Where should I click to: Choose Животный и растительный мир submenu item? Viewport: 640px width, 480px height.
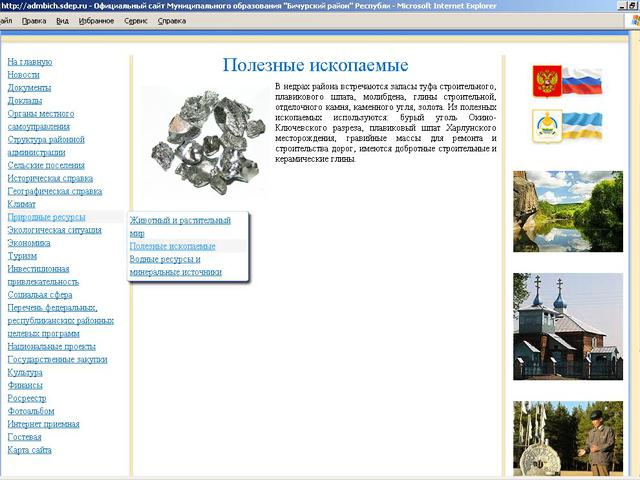tap(180, 227)
